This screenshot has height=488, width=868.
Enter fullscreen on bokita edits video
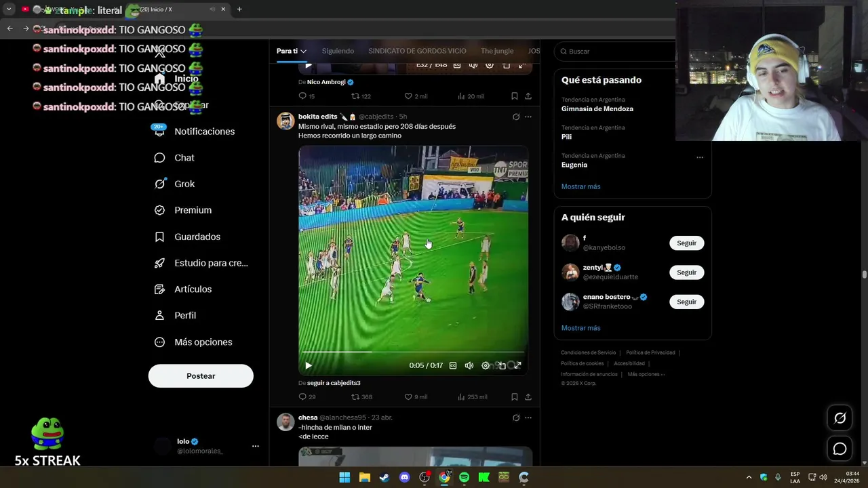click(517, 365)
